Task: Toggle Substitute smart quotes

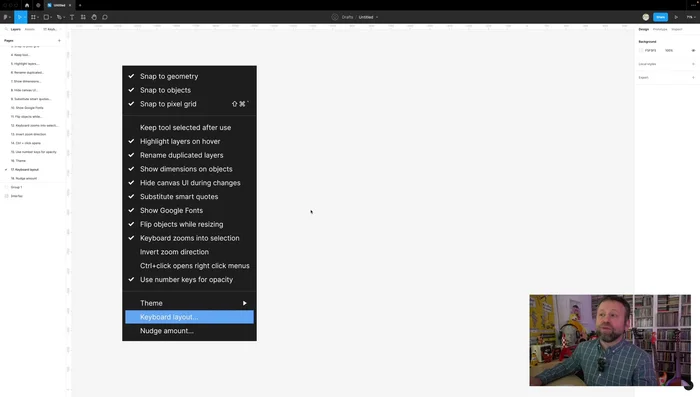Action: [189, 197]
